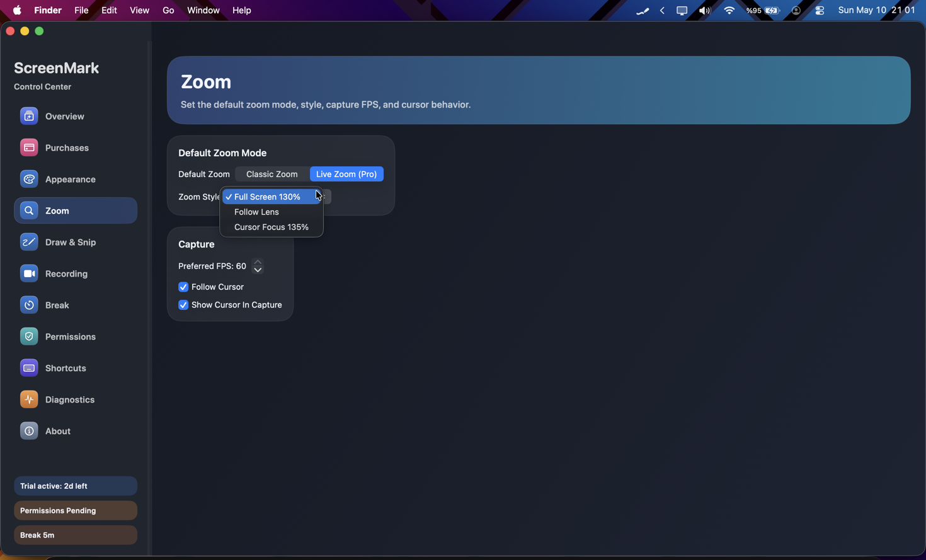Open the Appearance palette icon

click(29, 179)
